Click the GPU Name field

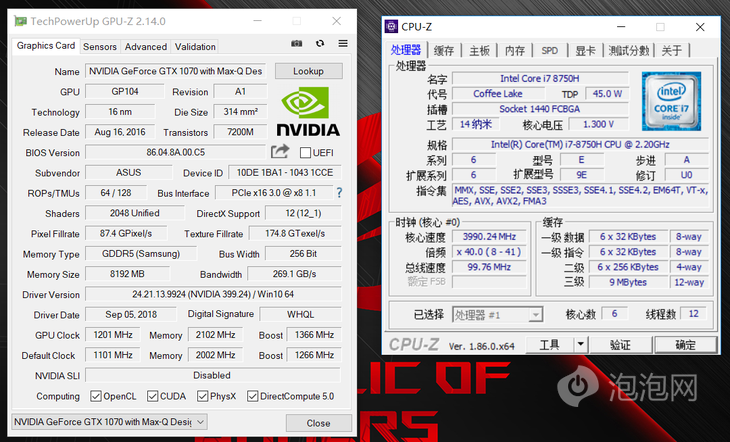(176, 71)
